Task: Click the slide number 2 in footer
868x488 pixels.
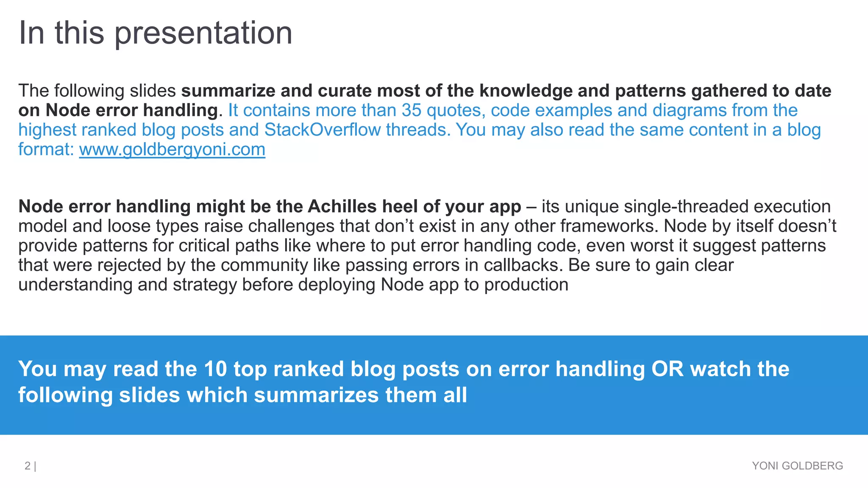Action: click(x=28, y=466)
